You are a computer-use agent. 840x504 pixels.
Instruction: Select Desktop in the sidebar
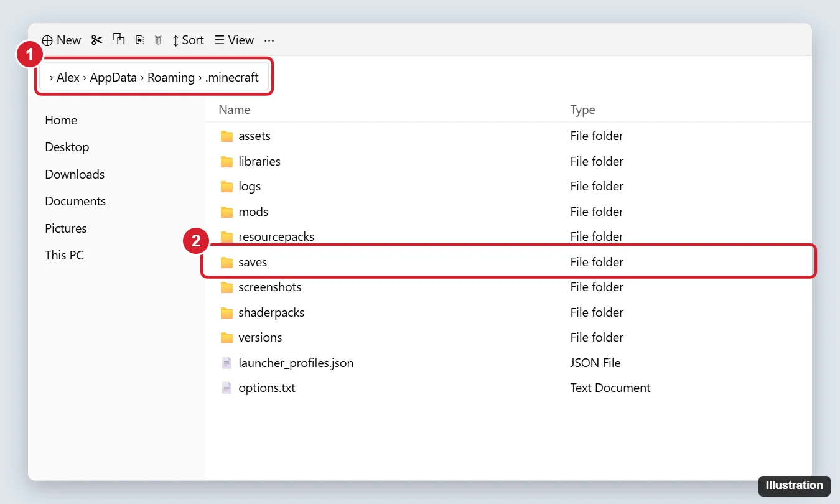[67, 147]
